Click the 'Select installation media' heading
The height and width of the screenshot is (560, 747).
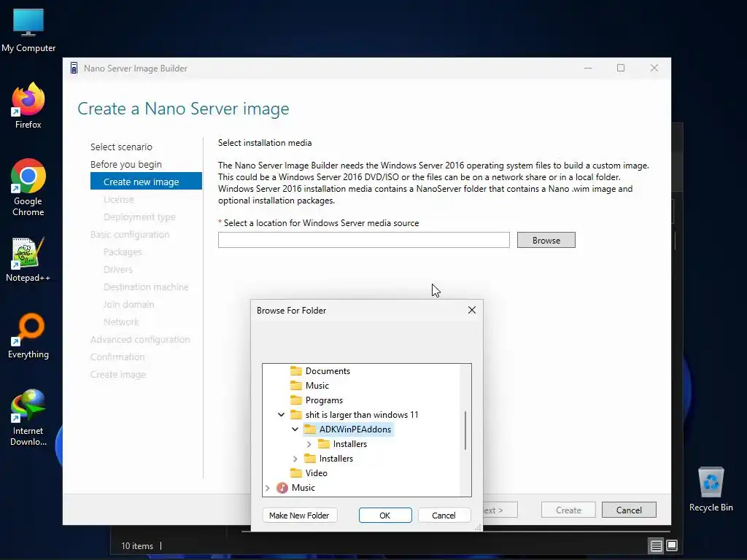tap(265, 143)
